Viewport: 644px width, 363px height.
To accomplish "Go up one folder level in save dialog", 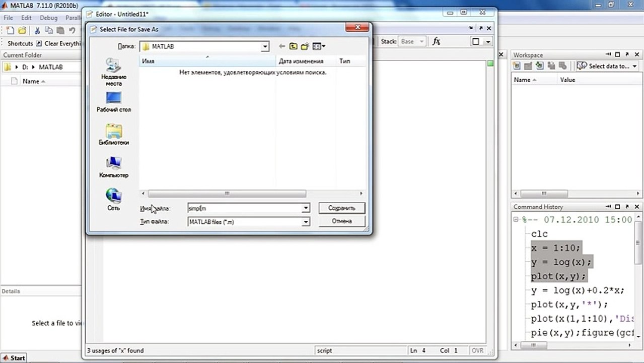I will [294, 46].
